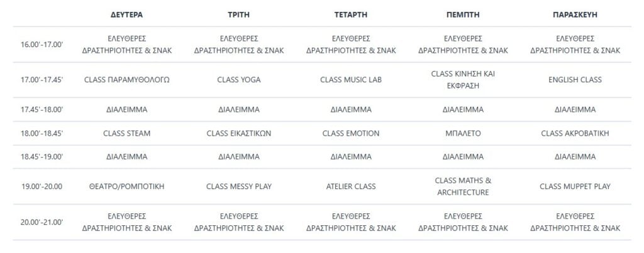This screenshot has height=253, width=644.
Task: Click the CLASS ΑΚΡΟΒΑΤΙΚΗ cell
Action: (x=575, y=133)
